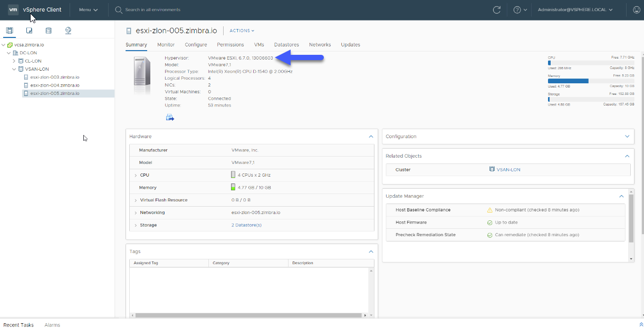Click the refresh icon in top bar
644x329 pixels.
(x=496, y=9)
